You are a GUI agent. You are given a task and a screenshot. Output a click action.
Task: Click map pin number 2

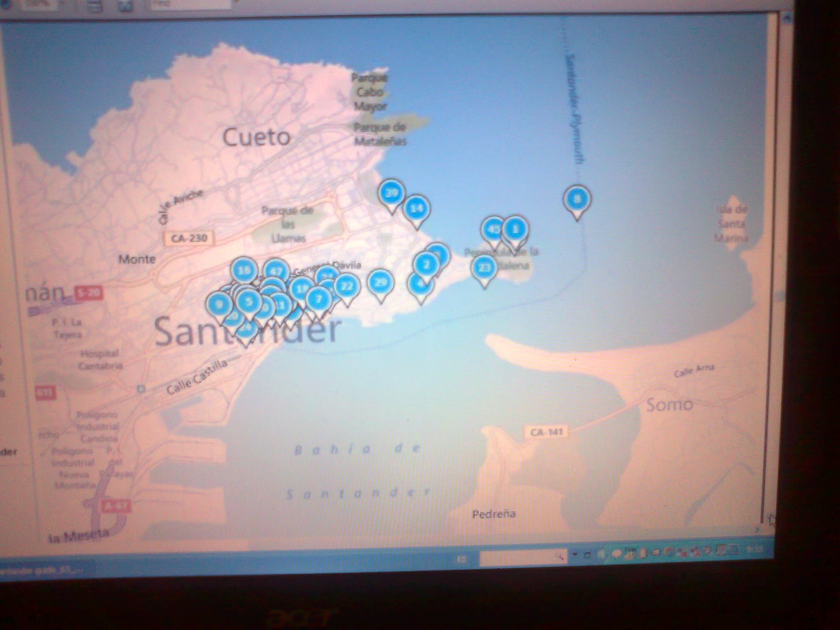coord(426,264)
